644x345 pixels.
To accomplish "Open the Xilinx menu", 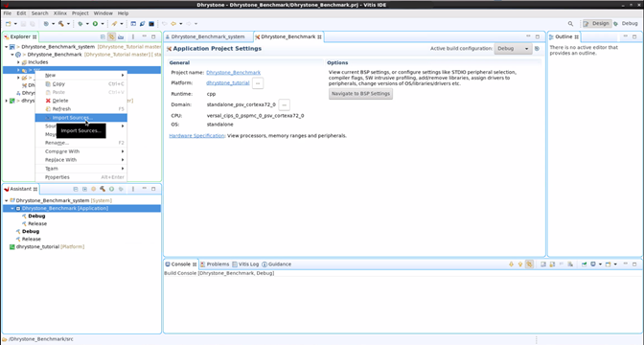I will pos(60,13).
